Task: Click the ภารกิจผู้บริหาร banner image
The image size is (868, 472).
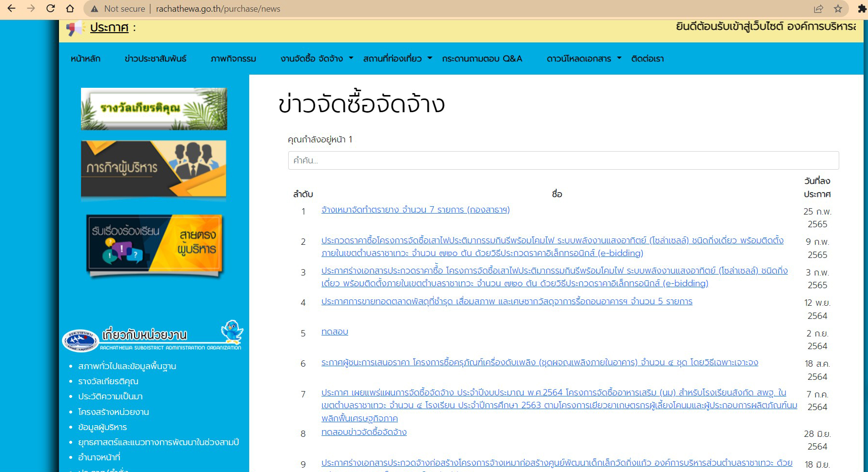Action: (x=154, y=170)
